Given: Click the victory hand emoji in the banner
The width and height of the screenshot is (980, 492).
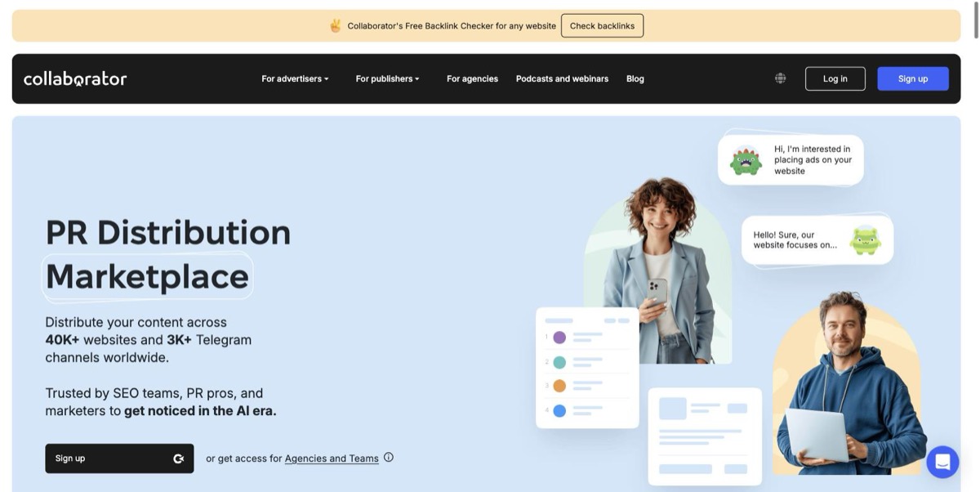Looking at the screenshot, I should point(336,25).
